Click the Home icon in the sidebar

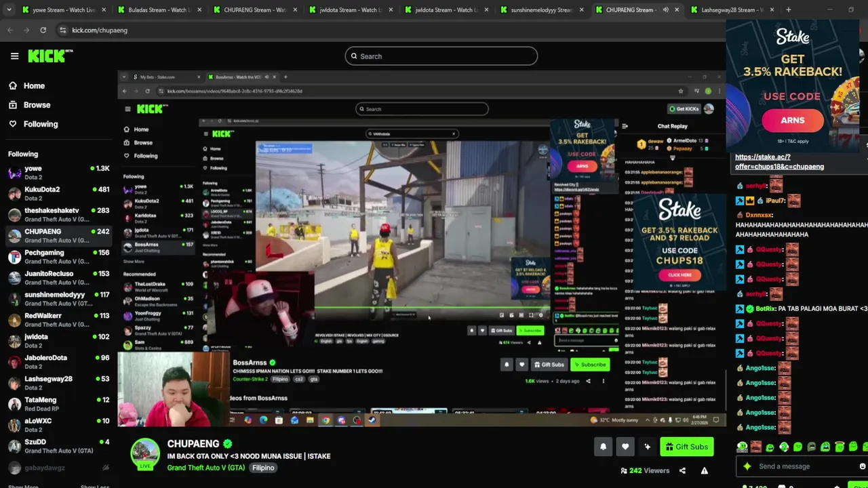pos(13,86)
